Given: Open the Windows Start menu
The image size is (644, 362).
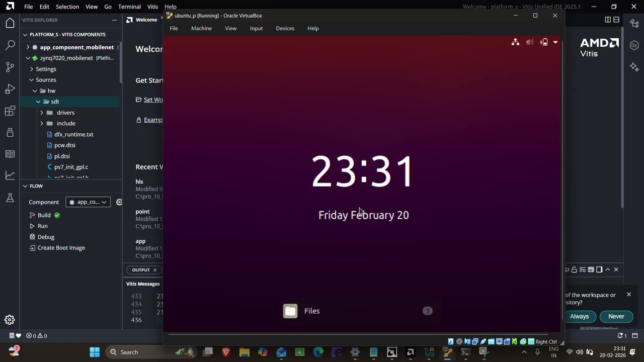Looking at the screenshot, I should point(95,352).
